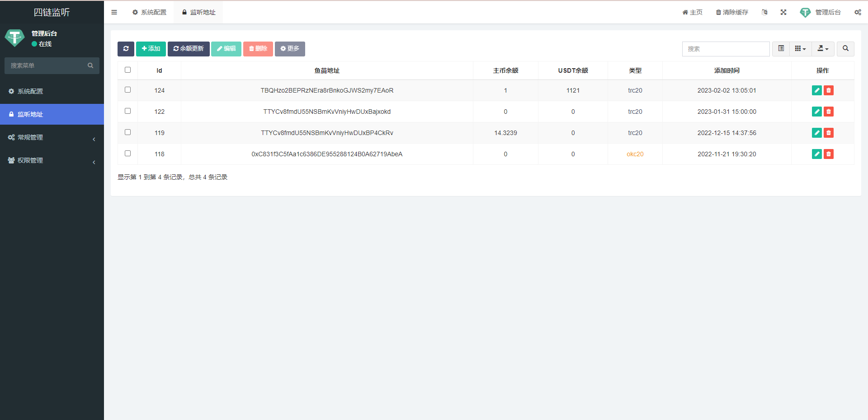Delete row 118 using red trash icon

(x=828, y=154)
